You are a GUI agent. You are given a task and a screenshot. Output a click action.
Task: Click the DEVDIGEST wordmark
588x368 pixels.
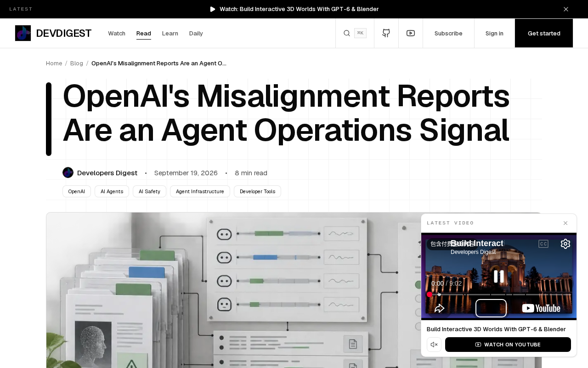64,33
